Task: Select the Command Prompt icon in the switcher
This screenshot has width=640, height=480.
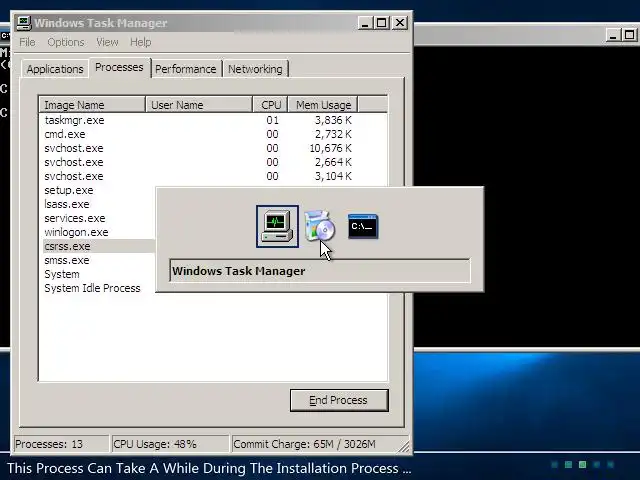Action: click(363, 226)
